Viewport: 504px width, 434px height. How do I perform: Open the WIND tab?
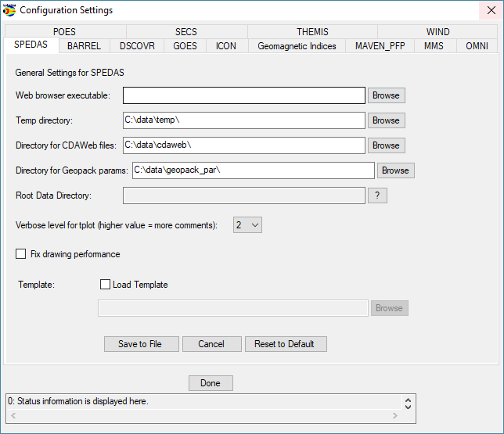(437, 32)
